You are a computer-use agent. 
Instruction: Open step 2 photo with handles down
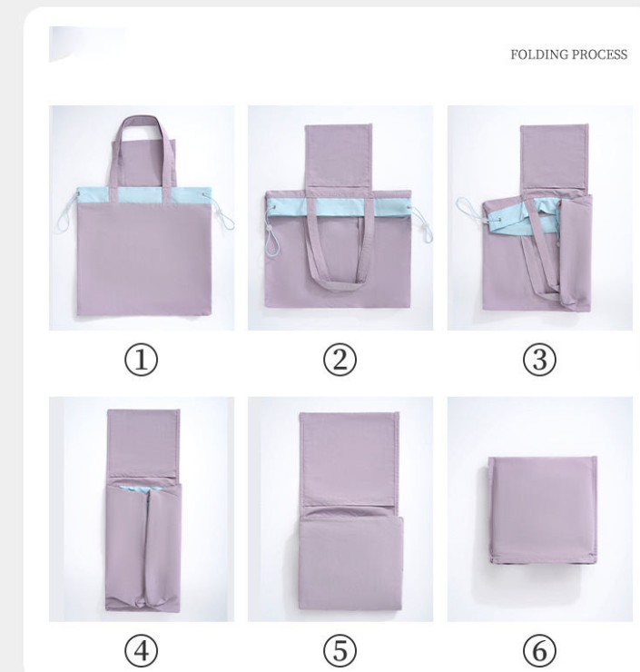[x=340, y=218]
